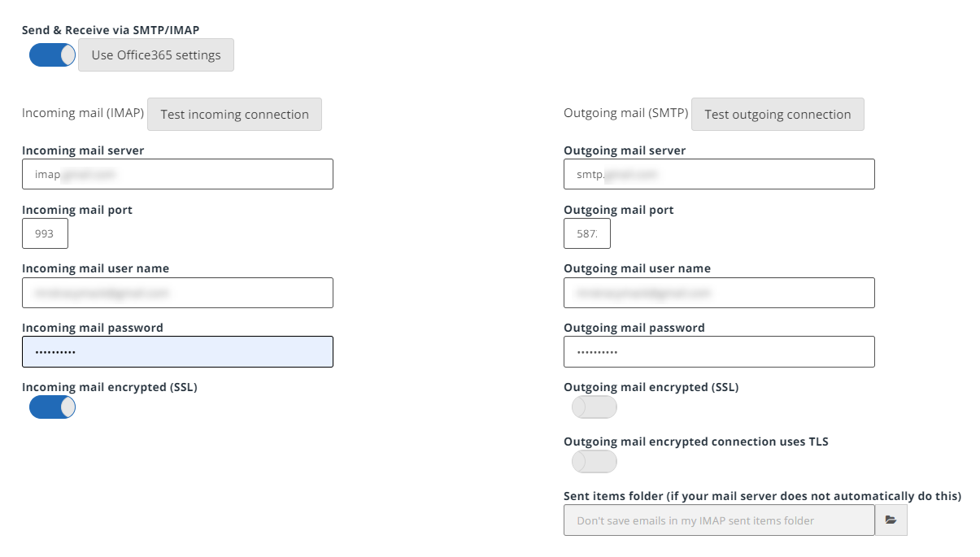The height and width of the screenshot is (557, 980).
Task: Click the Send & Receive via SMTP/IMAP label
Action: pos(111,30)
